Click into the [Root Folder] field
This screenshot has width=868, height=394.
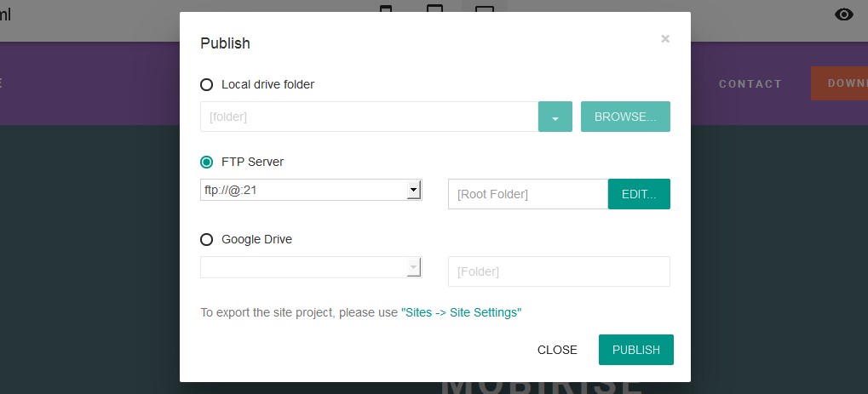(528, 194)
